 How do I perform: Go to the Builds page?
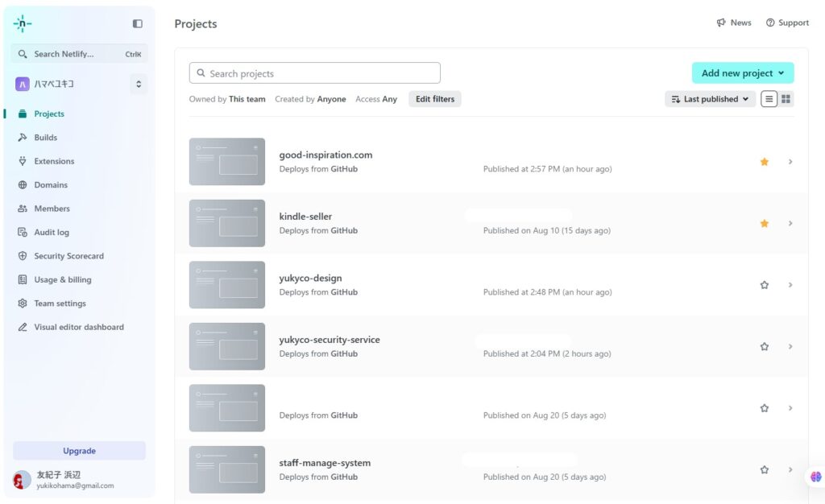pos(46,138)
